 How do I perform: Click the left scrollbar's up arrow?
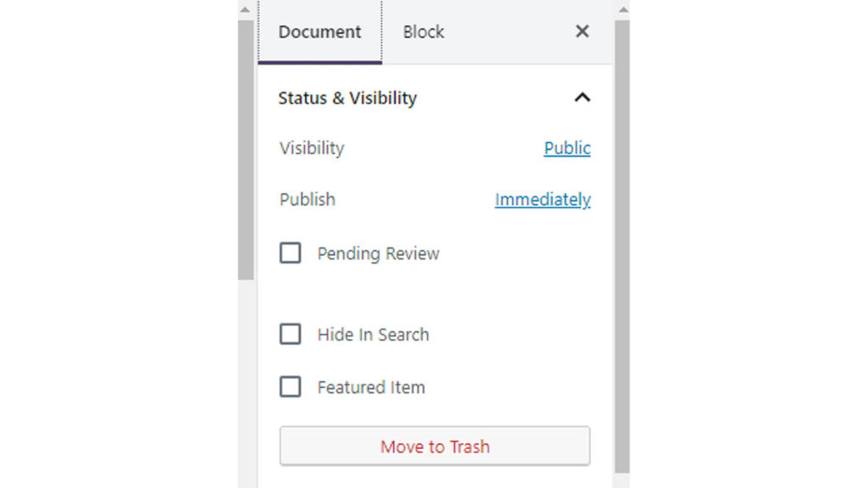246,9
